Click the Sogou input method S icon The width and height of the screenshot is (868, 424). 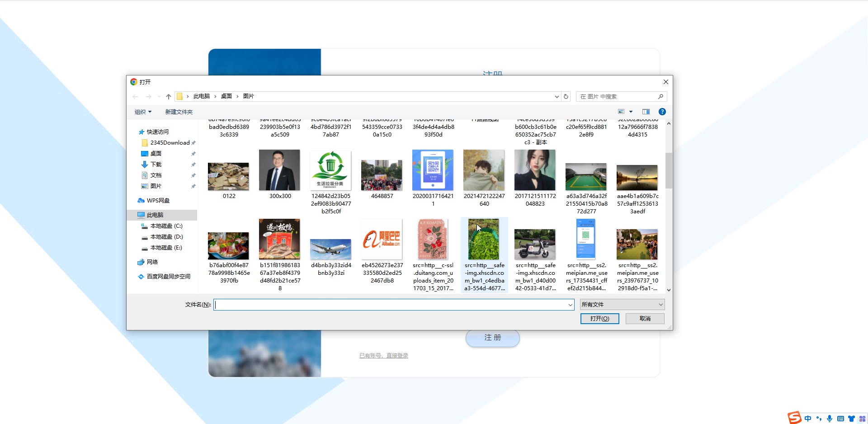point(794,418)
